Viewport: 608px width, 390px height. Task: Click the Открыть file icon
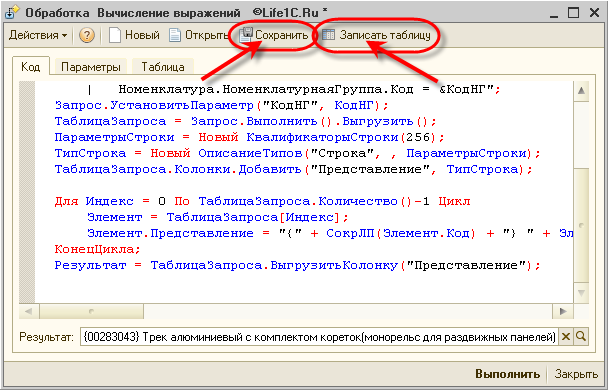tap(175, 35)
